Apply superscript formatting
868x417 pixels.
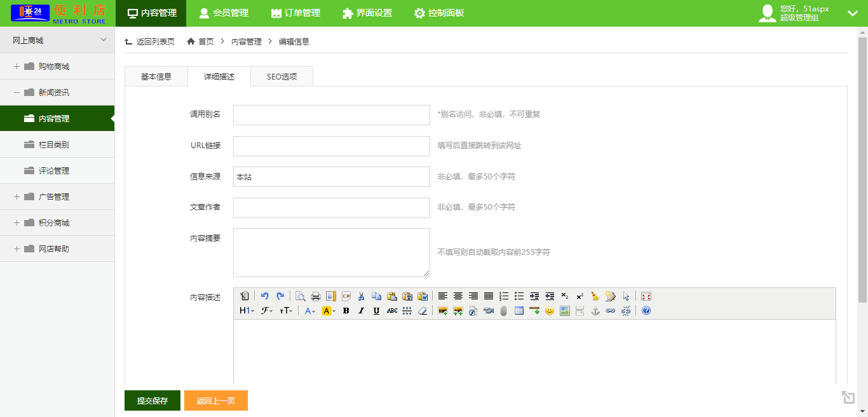(x=580, y=296)
